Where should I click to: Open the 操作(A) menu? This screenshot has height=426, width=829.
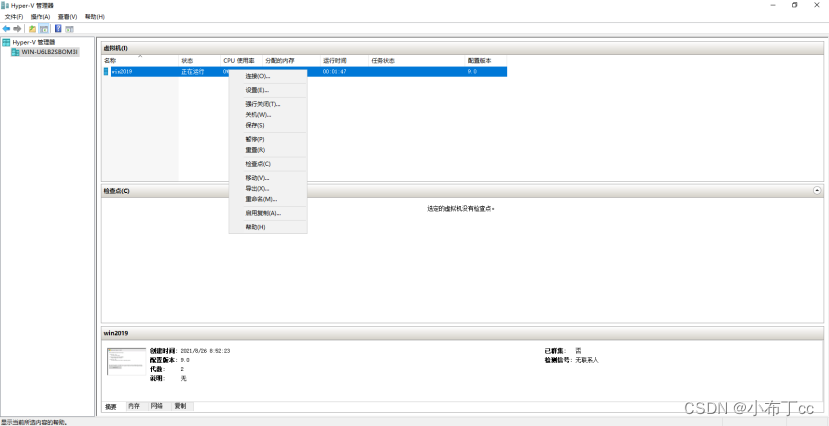(40, 17)
